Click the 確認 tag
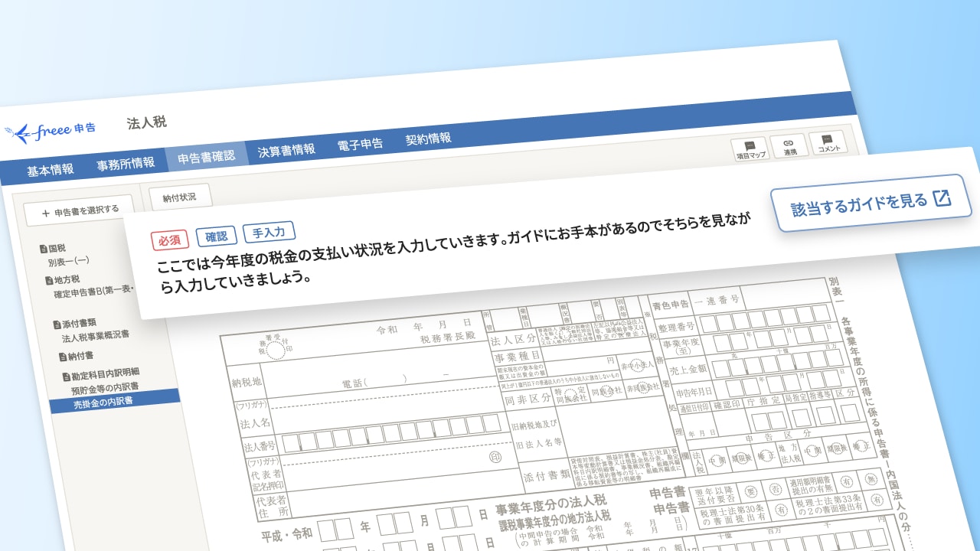 click(215, 236)
